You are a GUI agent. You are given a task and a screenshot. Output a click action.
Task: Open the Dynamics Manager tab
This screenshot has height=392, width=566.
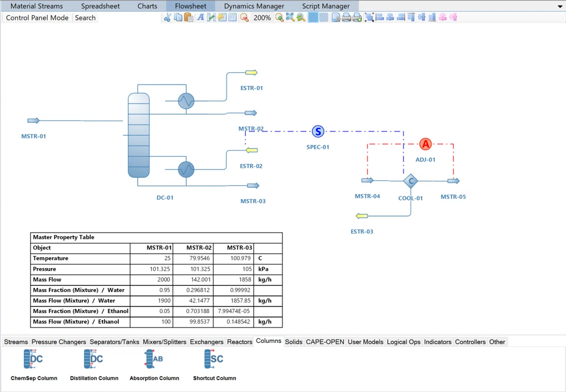tap(254, 6)
